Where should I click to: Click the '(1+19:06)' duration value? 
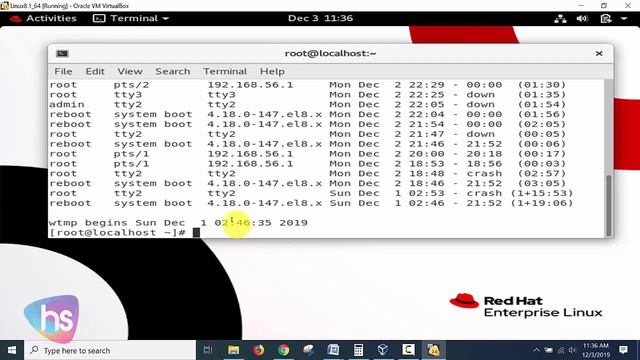click(542, 203)
